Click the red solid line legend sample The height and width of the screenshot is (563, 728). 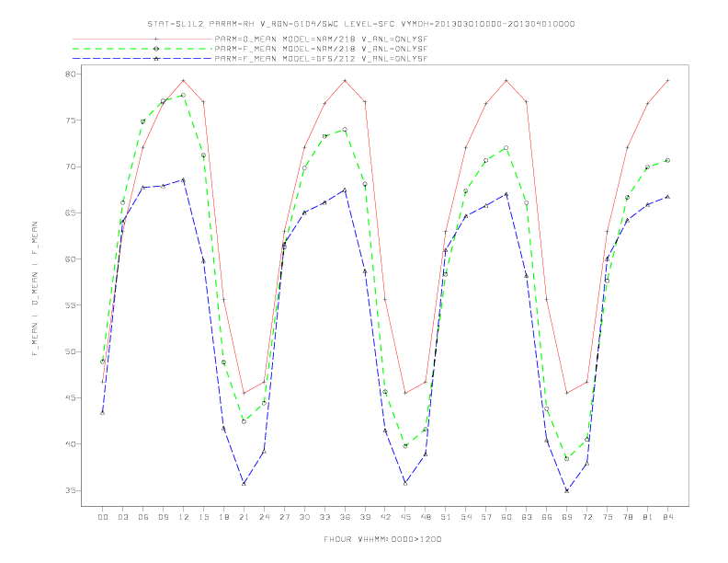pos(142,39)
